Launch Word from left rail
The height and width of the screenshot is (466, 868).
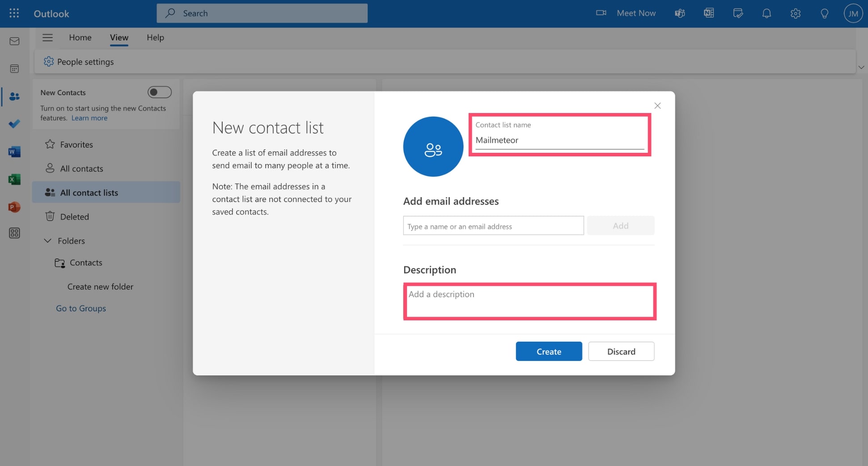click(x=14, y=152)
